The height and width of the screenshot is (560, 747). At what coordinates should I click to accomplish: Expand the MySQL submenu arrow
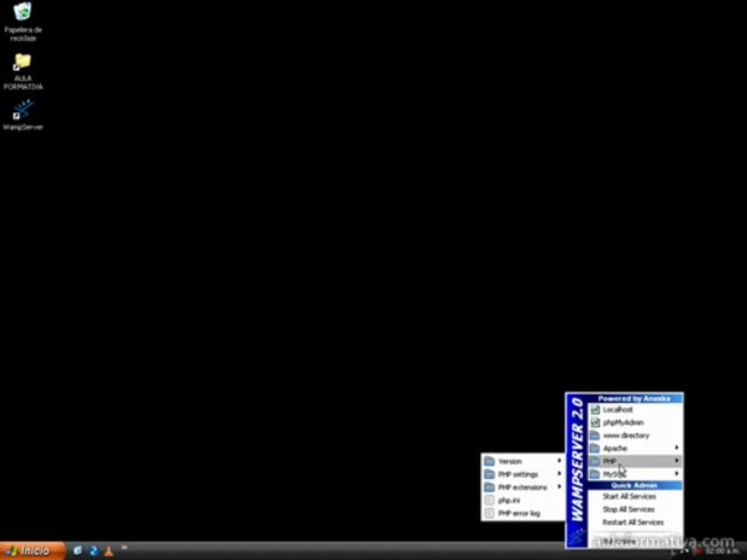point(676,474)
